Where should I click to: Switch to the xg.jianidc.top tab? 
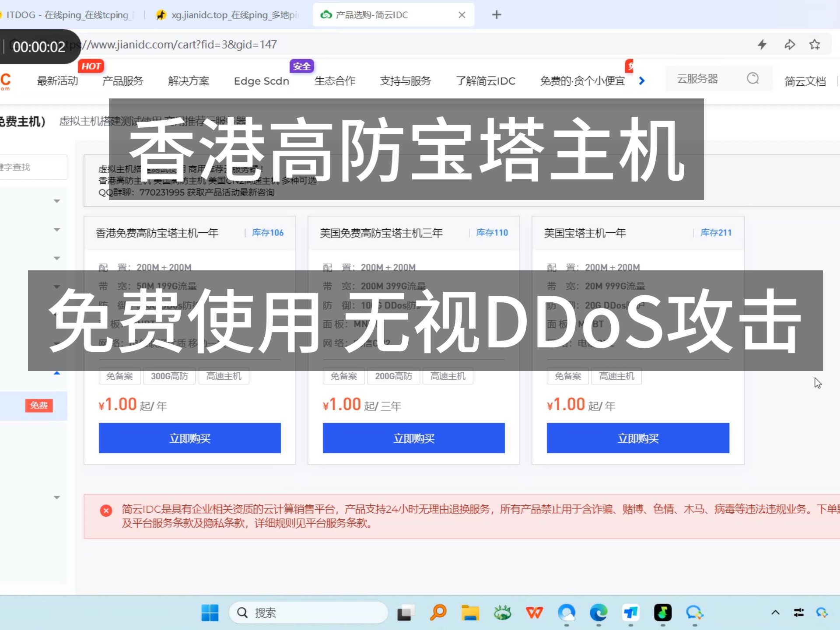(x=227, y=15)
